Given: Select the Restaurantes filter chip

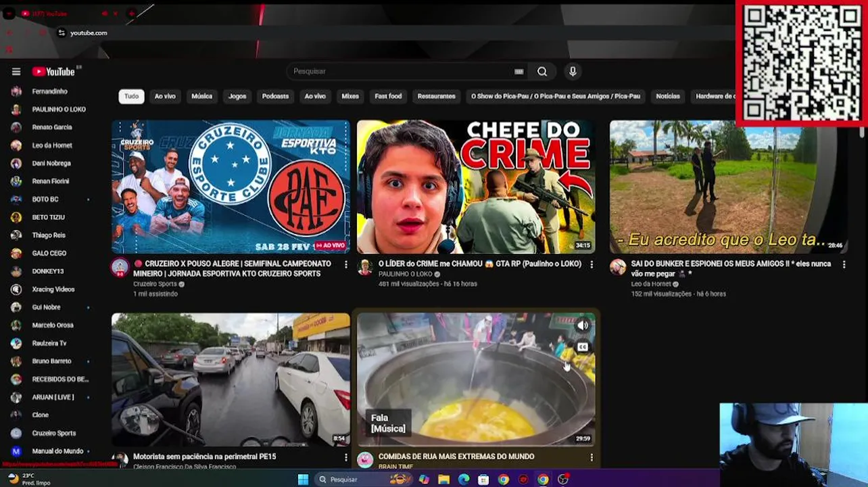Looking at the screenshot, I should [436, 96].
